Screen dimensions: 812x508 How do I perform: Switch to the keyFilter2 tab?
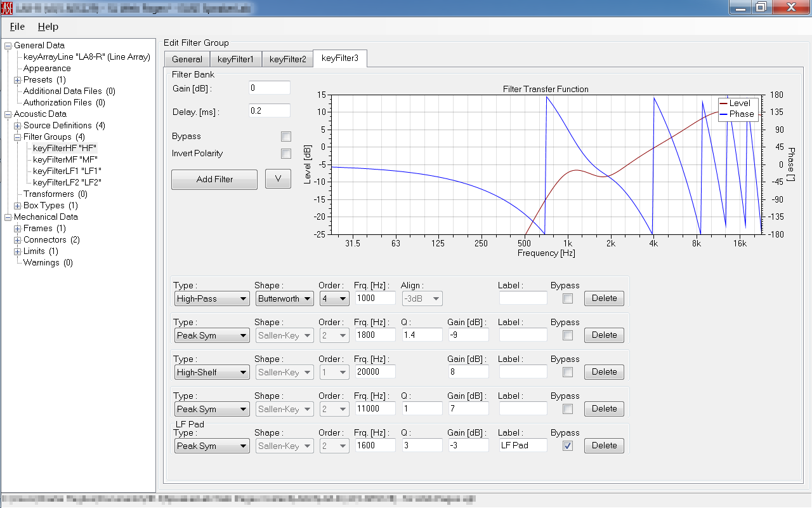287,59
